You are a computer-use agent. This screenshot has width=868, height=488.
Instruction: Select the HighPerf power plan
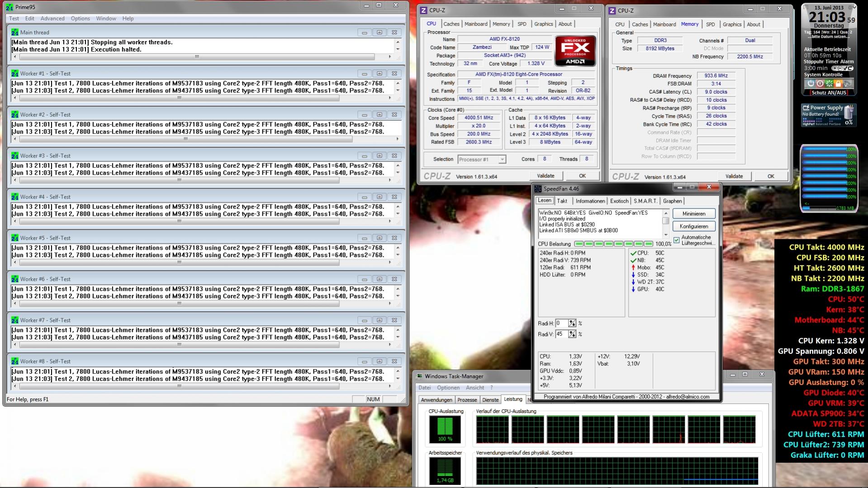(x=808, y=124)
